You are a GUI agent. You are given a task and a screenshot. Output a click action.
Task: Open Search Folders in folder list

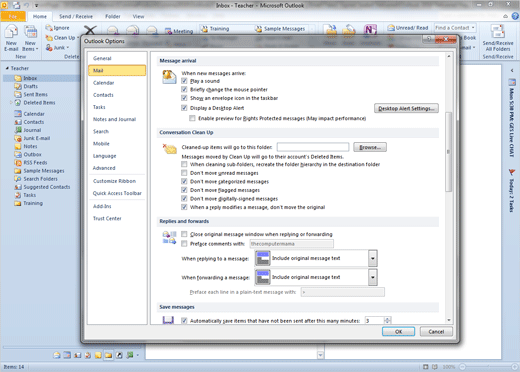point(40,179)
